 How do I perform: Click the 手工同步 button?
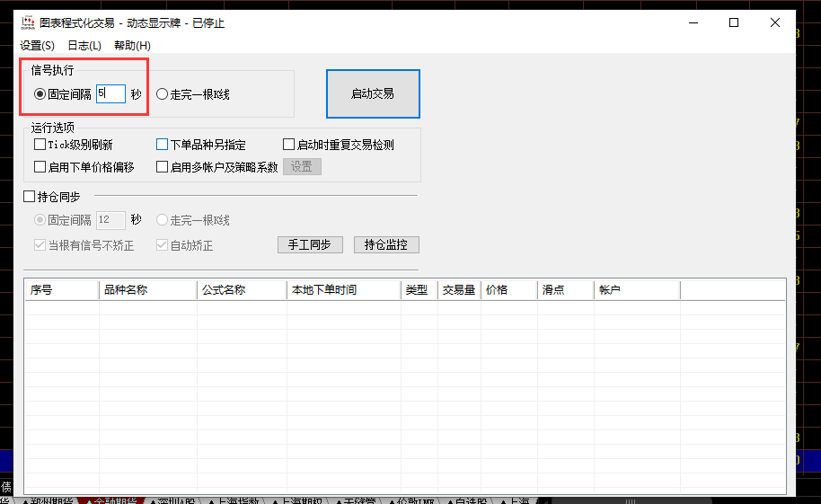click(309, 244)
